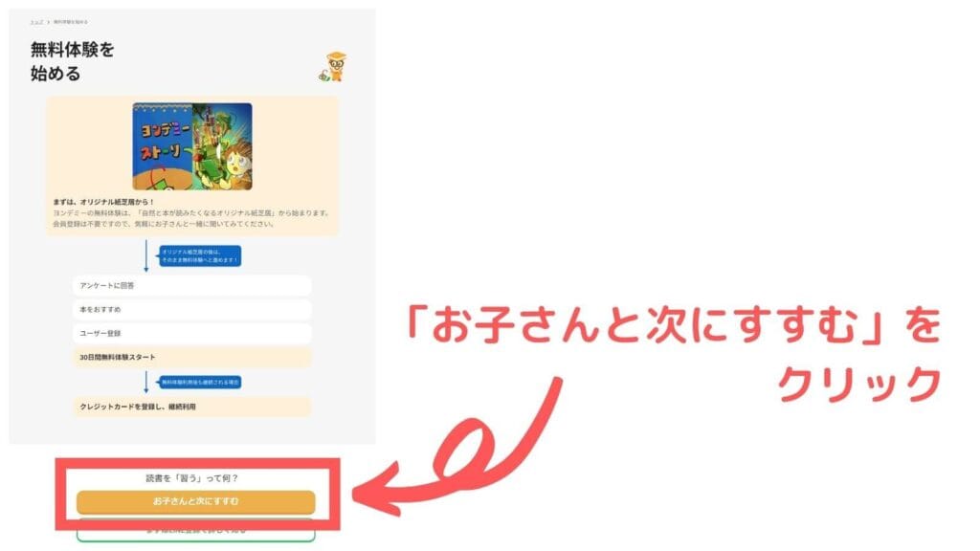
Task: Click the blue down arrow under the story card
Action: tap(146, 255)
